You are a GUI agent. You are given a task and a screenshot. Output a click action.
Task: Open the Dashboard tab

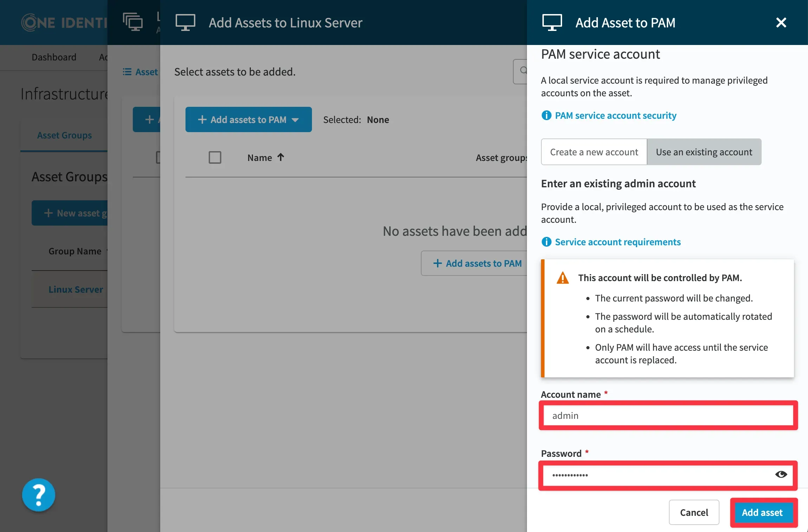click(x=54, y=57)
